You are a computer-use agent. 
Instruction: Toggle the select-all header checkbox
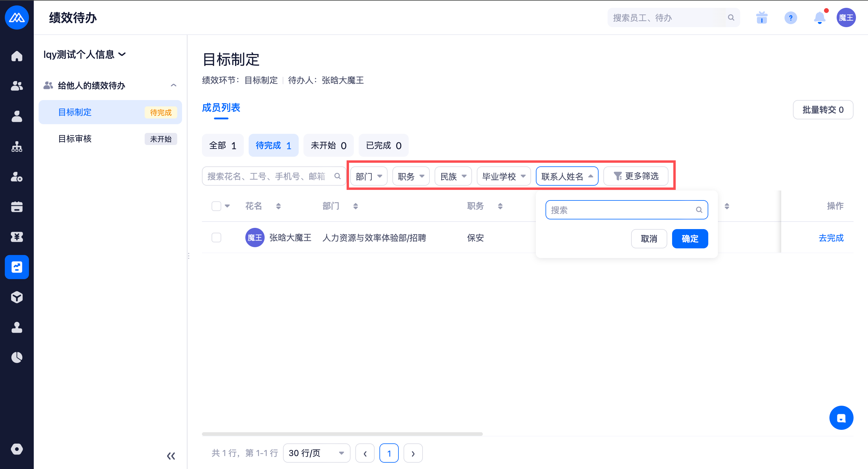216,206
